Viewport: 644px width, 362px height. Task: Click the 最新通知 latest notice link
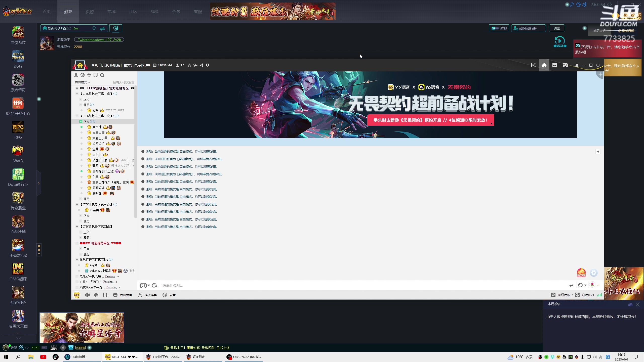[626, 31]
